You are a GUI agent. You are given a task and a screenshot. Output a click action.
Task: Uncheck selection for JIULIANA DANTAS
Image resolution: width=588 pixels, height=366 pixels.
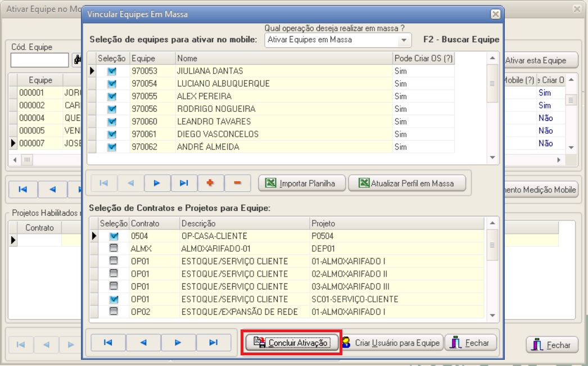(112, 71)
